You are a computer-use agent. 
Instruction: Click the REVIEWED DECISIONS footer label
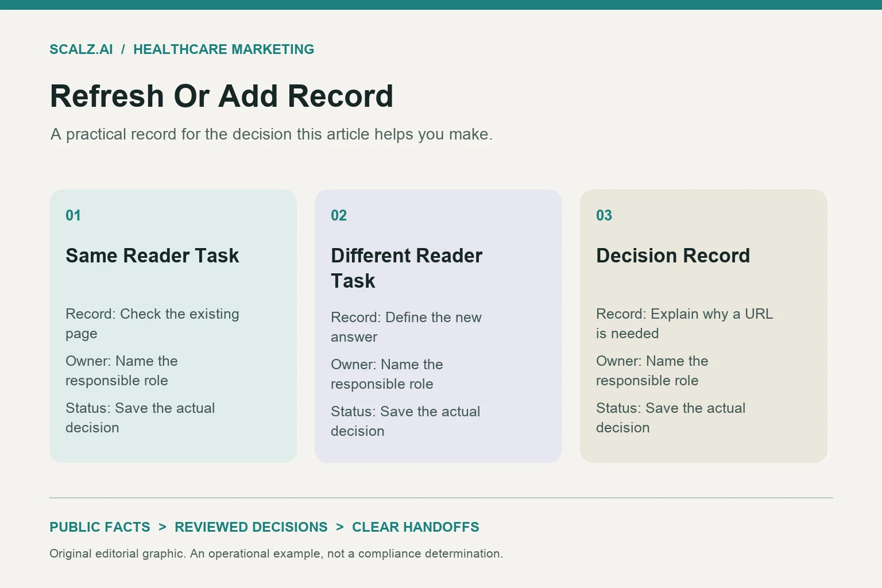tap(251, 527)
